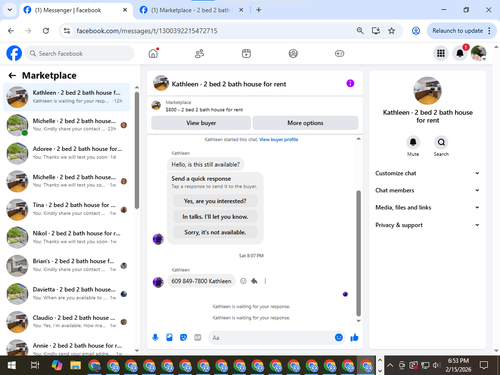The image size is (500, 375).
Task: Open the Groups icon in top navigation
Action: tap(293, 53)
